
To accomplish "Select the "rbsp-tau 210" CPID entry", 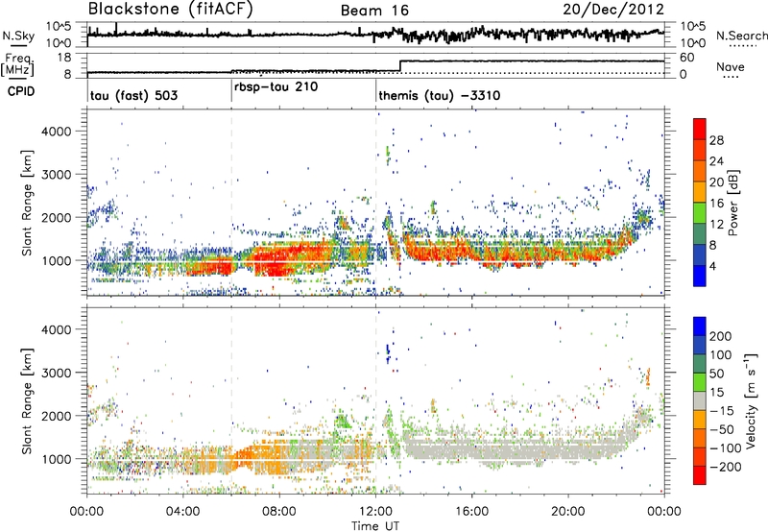I will (276, 87).
